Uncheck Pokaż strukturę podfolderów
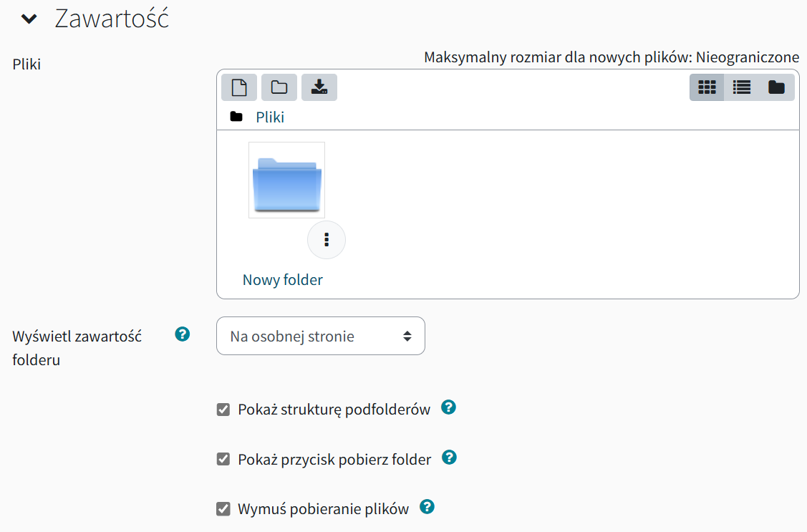The width and height of the screenshot is (807, 532). tap(223, 410)
